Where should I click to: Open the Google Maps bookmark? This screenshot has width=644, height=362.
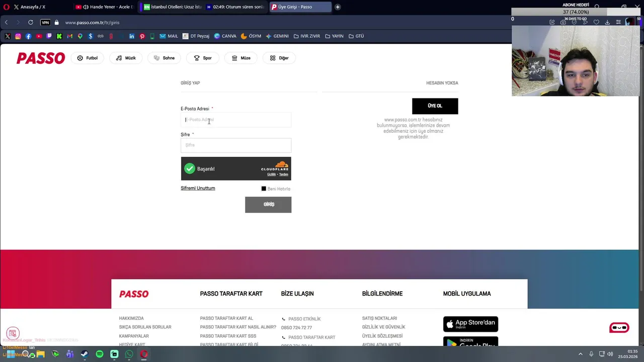[80, 36]
